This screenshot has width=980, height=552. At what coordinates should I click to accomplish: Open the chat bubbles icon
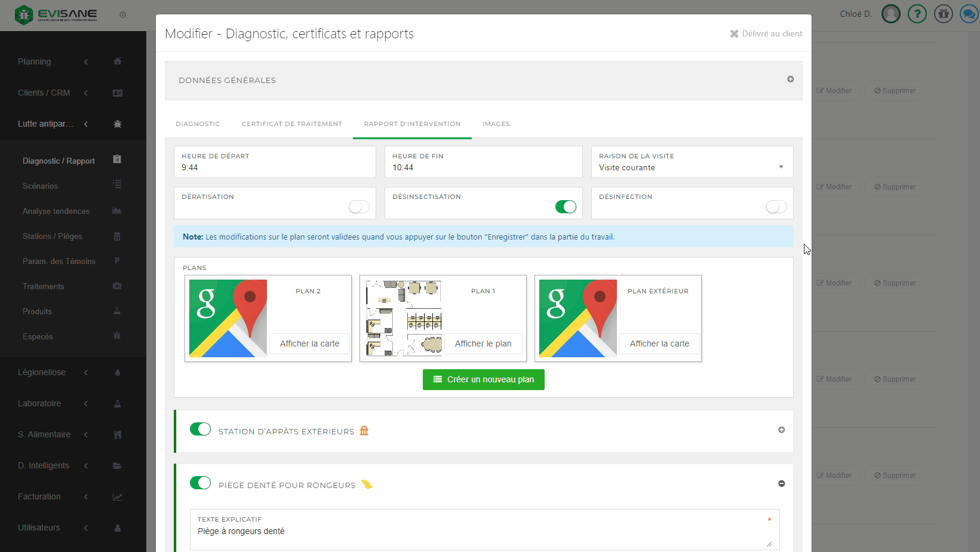tap(968, 14)
